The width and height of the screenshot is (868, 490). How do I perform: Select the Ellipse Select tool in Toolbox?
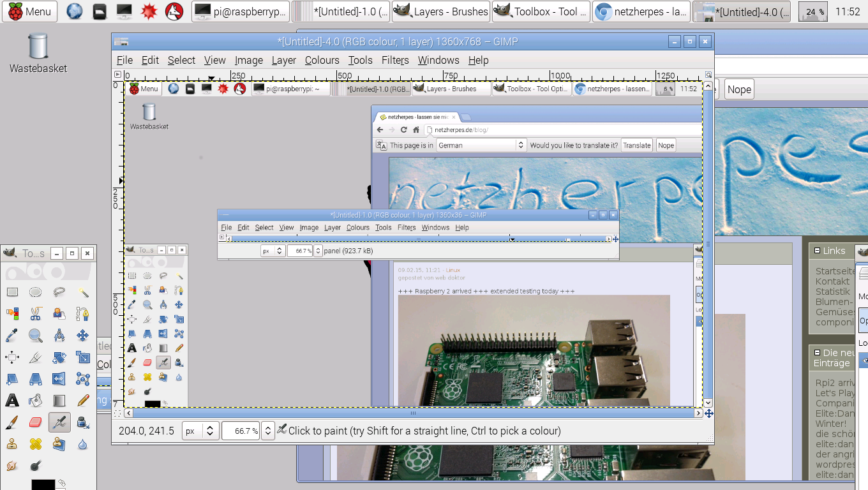36,292
